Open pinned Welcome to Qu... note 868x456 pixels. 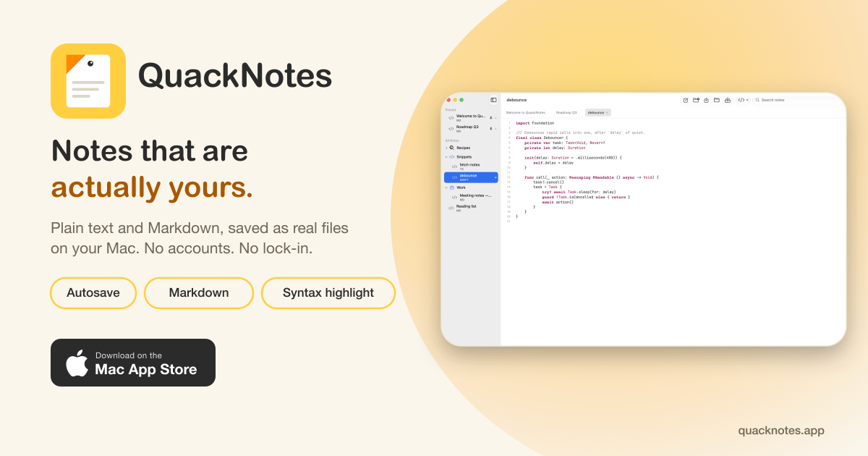pyautogui.click(x=471, y=118)
